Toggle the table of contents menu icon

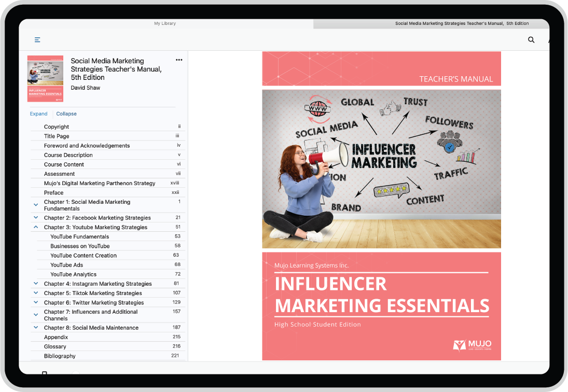pyautogui.click(x=37, y=40)
